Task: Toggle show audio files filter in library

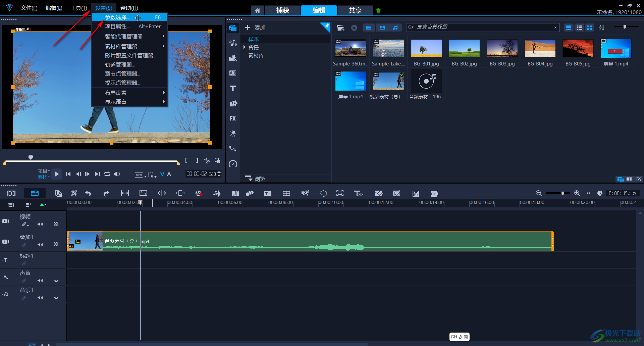Action: [x=395, y=28]
